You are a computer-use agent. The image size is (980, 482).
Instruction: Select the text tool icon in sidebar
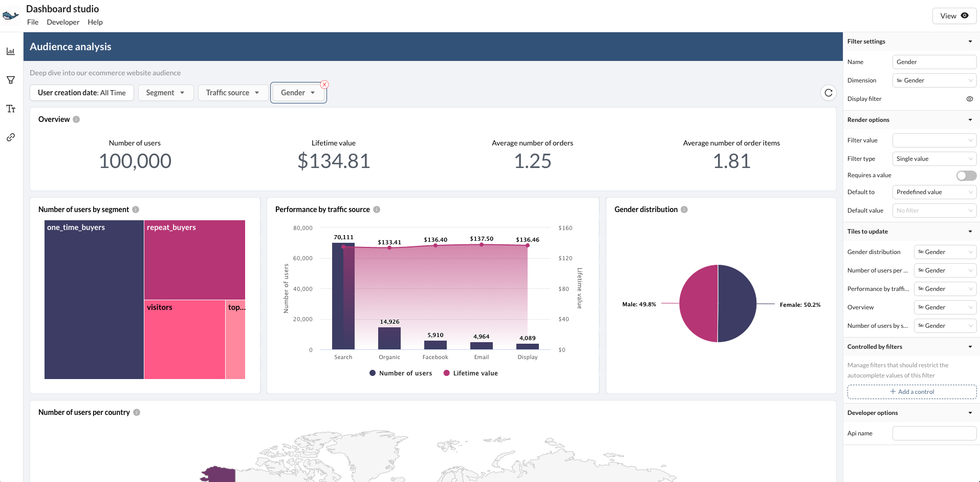coord(10,109)
